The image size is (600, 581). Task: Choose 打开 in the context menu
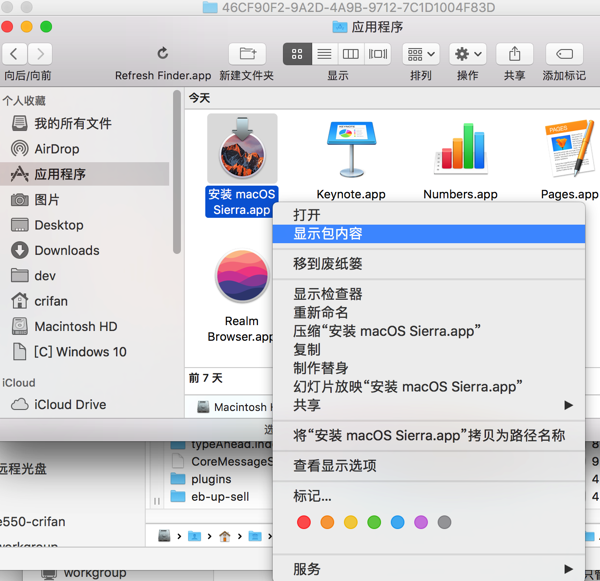pyautogui.click(x=429, y=215)
